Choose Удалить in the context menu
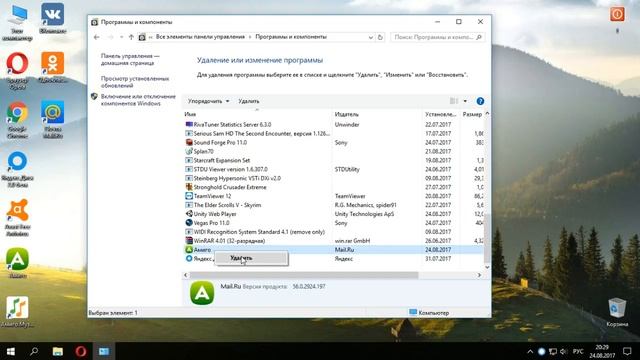640x360 pixels. (x=251, y=258)
